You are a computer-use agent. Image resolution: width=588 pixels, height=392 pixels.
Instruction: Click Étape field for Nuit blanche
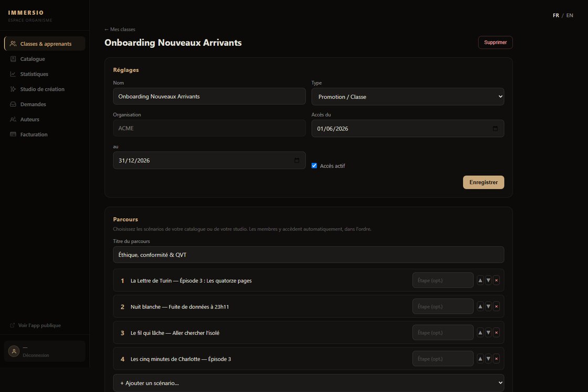pos(443,306)
